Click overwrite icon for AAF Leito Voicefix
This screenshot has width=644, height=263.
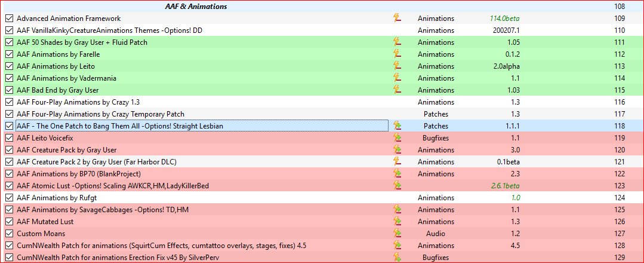point(397,137)
